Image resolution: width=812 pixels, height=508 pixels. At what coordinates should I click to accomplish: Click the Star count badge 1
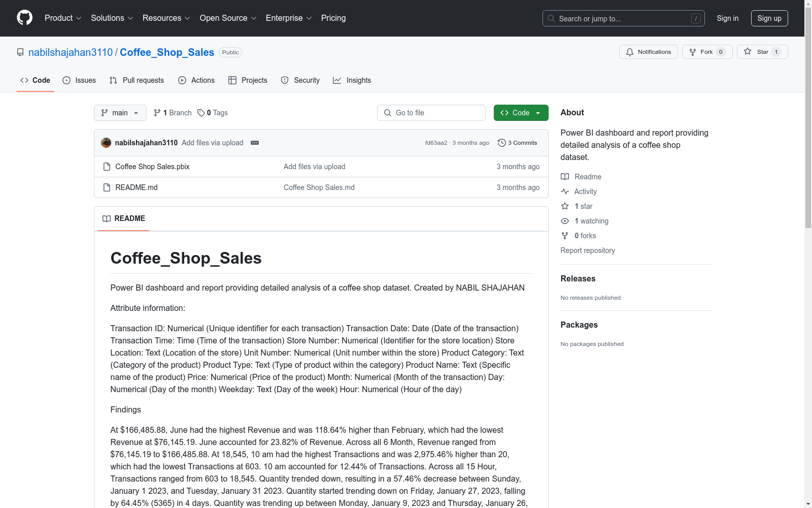pos(776,52)
